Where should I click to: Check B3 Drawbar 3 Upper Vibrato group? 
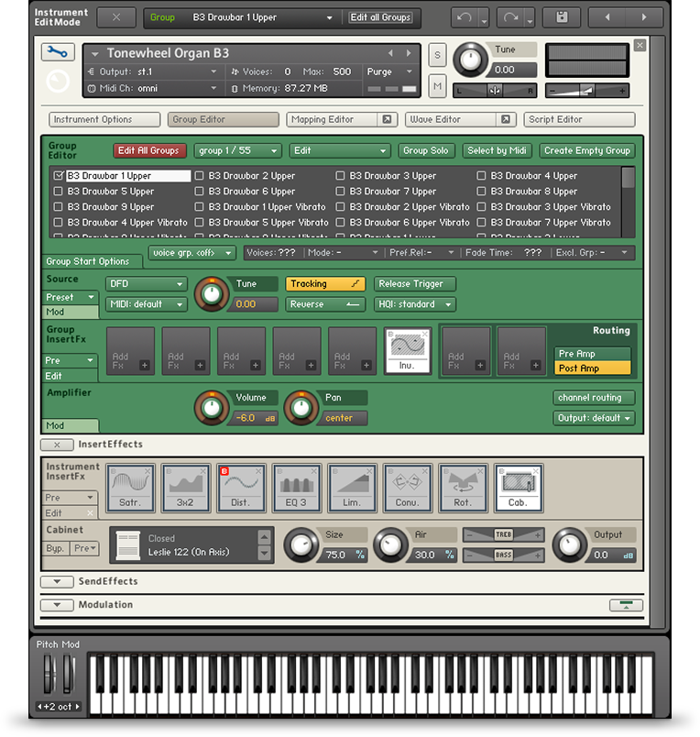pos(481,207)
